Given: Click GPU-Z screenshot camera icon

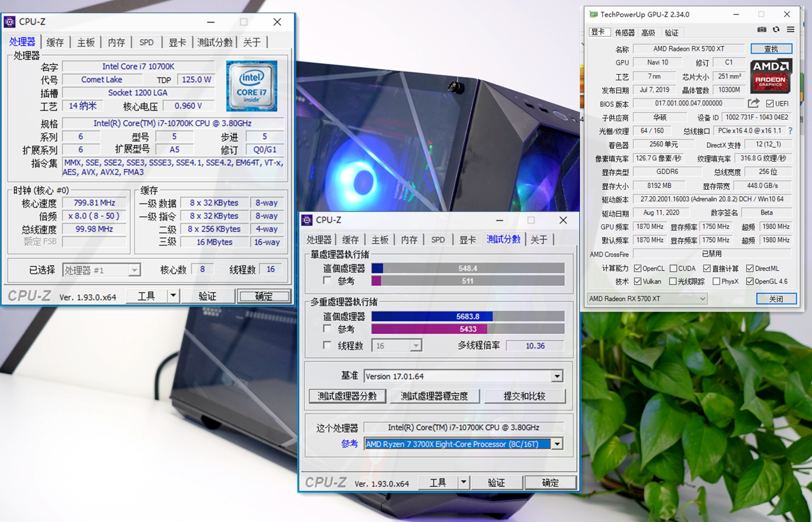Looking at the screenshot, I should [762, 29].
